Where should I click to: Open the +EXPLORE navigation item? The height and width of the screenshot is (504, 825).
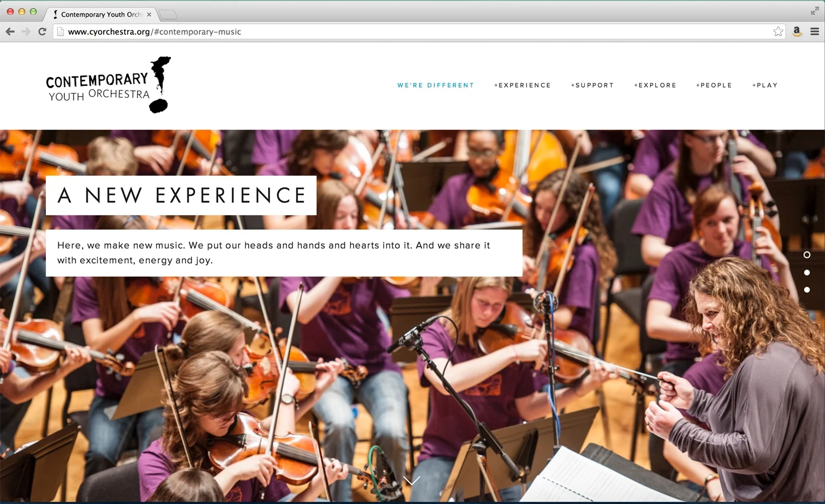[655, 85]
